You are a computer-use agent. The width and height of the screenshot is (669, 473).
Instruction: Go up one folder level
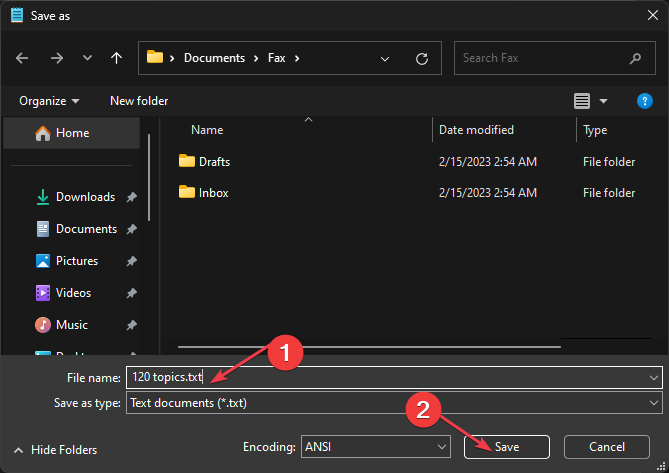(x=116, y=58)
